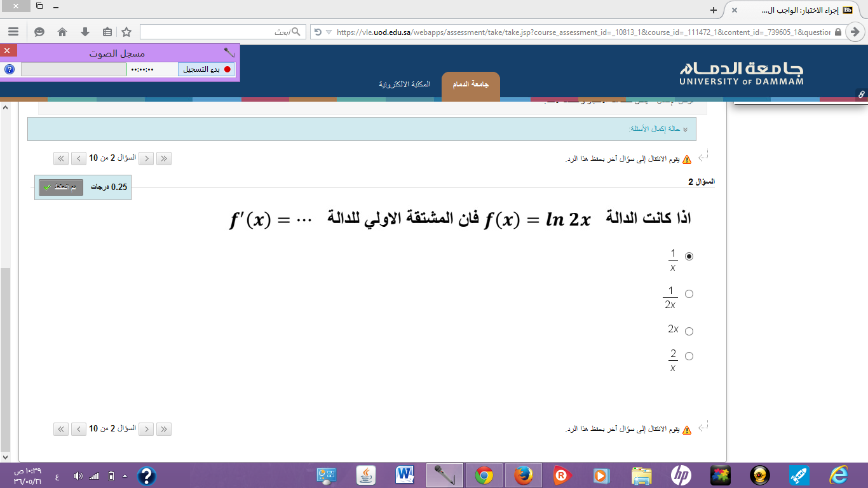Click the scrollbar down arrow

(5, 456)
